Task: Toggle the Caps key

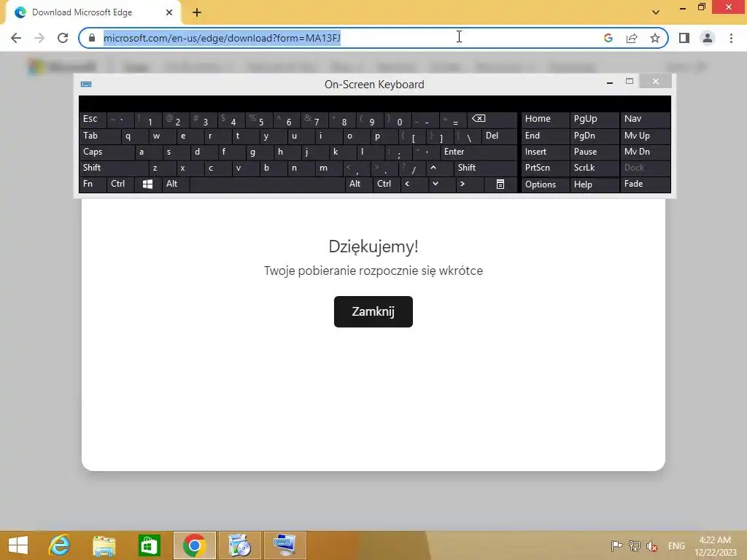Action: [x=107, y=152]
